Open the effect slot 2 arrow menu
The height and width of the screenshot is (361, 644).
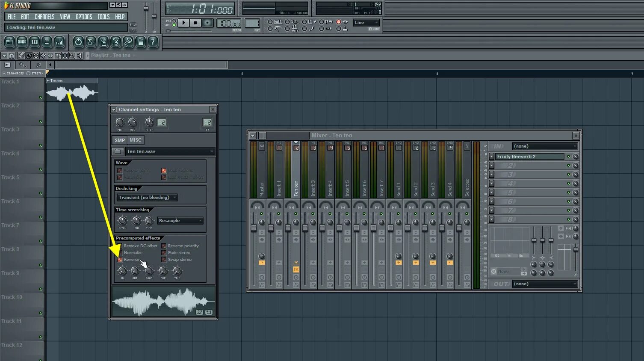pos(492,166)
